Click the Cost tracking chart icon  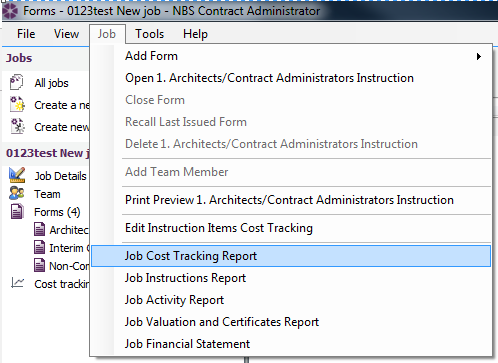(17, 283)
